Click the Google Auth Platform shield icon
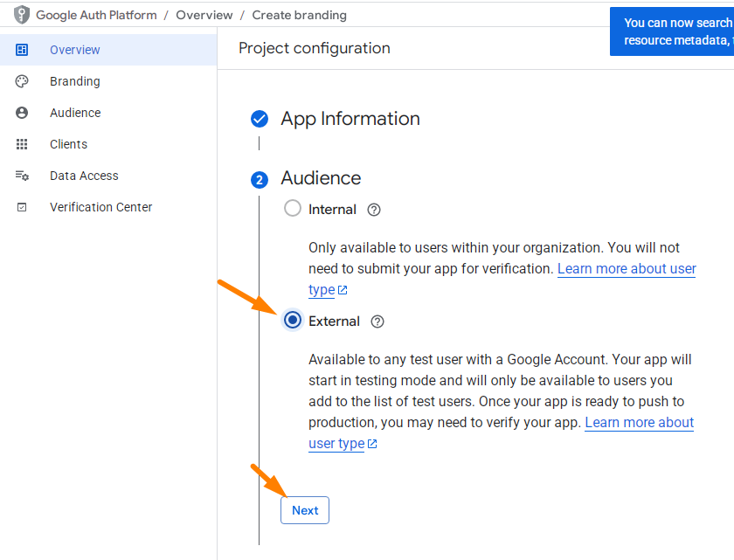The width and height of the screenshot is (734, 560). click(22, 15)
